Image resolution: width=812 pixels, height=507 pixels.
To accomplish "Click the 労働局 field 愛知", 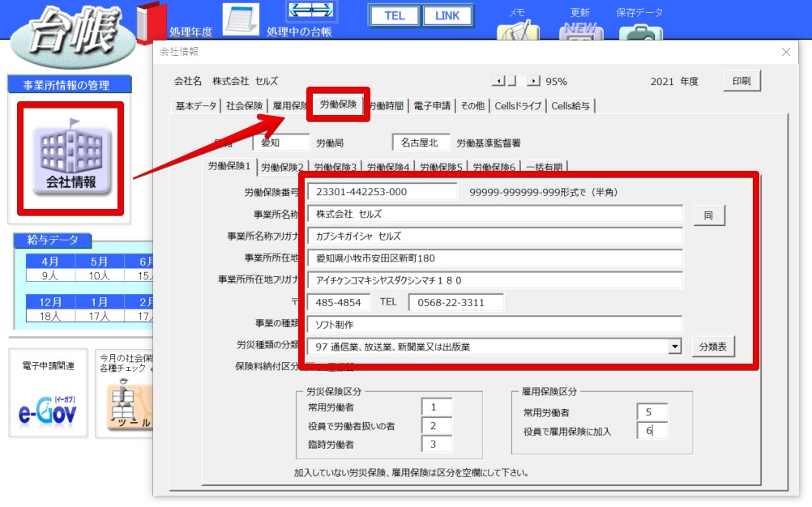I will point(280,143).
